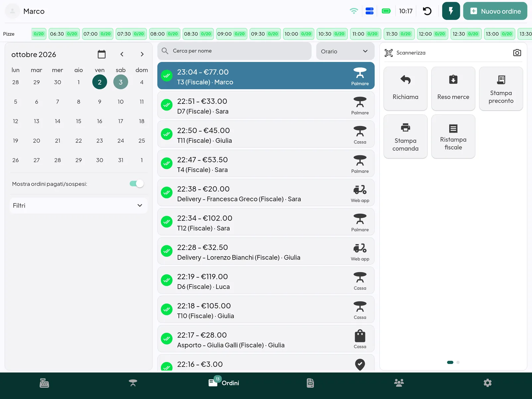Click the lightning quick action button
The image size is (532, 399).
[451, 11]
